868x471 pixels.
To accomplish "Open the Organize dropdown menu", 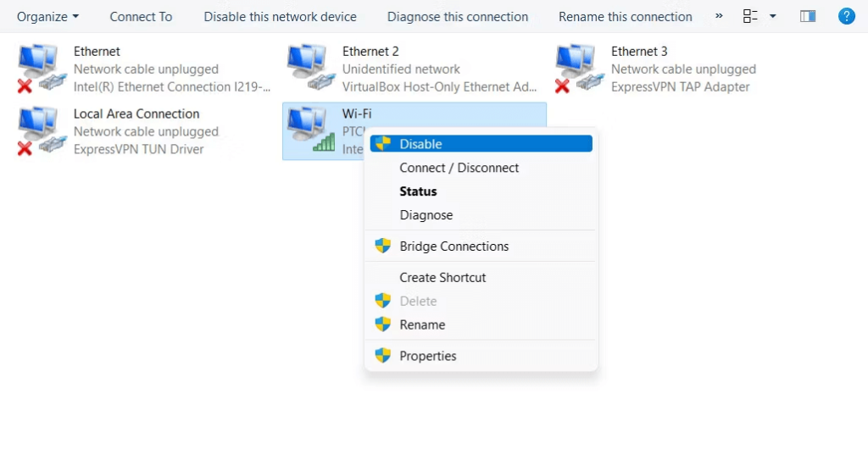I will click(47, 16).
